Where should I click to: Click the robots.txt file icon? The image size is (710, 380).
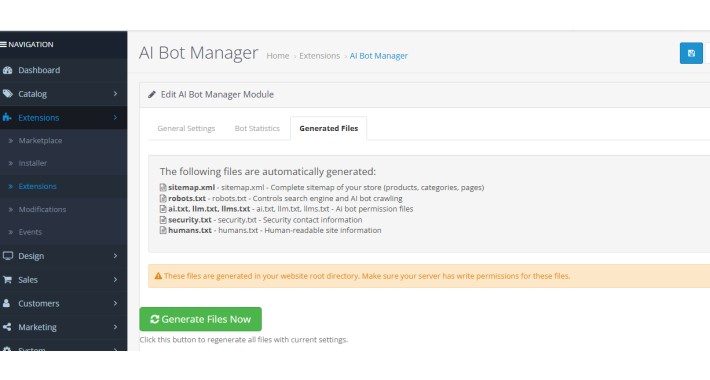[163, 198]
